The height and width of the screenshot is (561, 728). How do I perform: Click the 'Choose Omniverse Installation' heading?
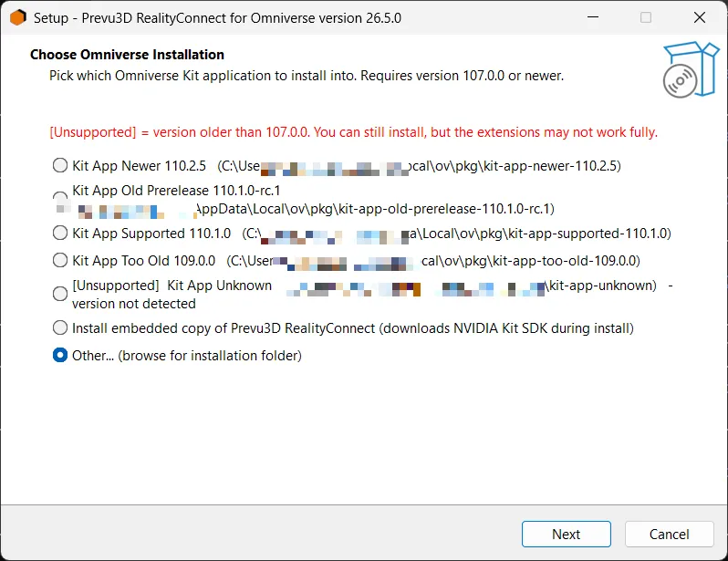click(127, 55)
